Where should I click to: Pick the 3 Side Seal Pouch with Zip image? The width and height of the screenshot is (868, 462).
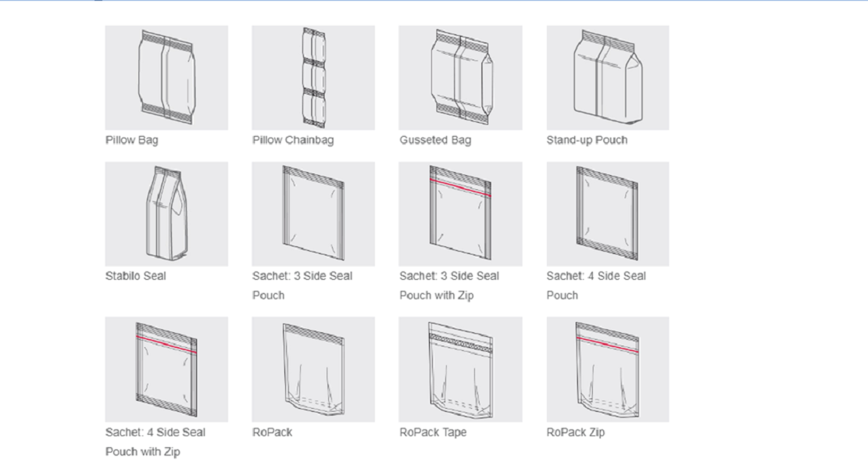click(x=460, y=214)
